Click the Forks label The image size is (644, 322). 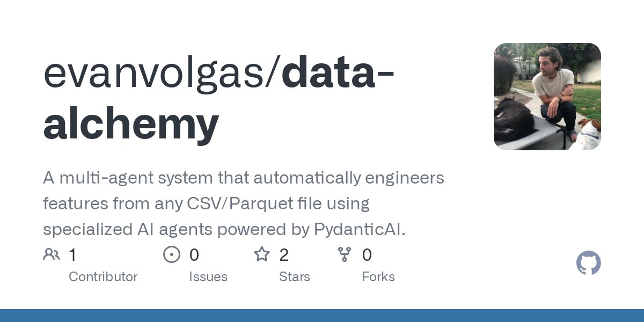378,277
